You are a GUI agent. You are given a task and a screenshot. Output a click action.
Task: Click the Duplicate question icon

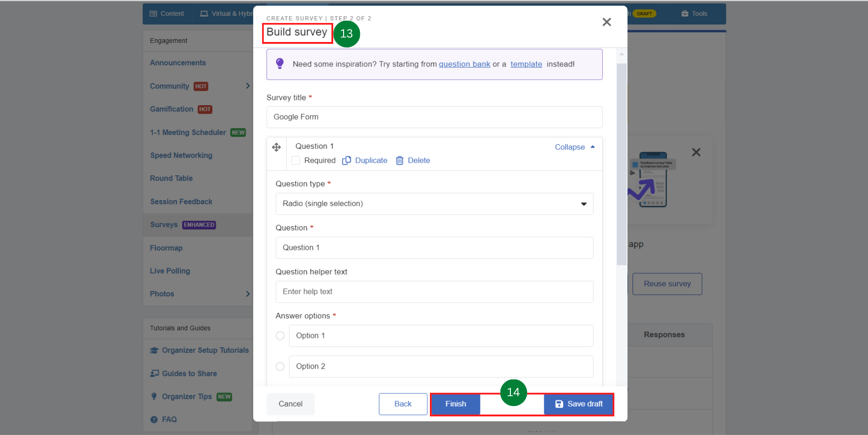(346, 160)
